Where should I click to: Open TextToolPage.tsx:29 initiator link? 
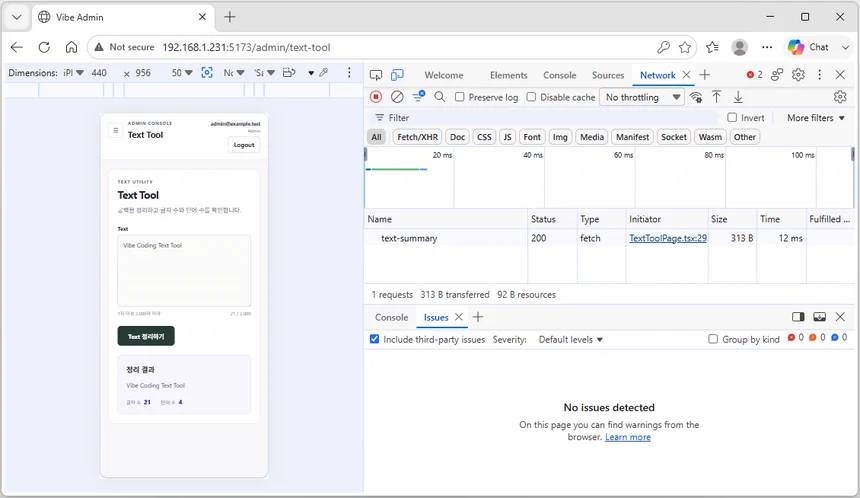click(667, 238)
